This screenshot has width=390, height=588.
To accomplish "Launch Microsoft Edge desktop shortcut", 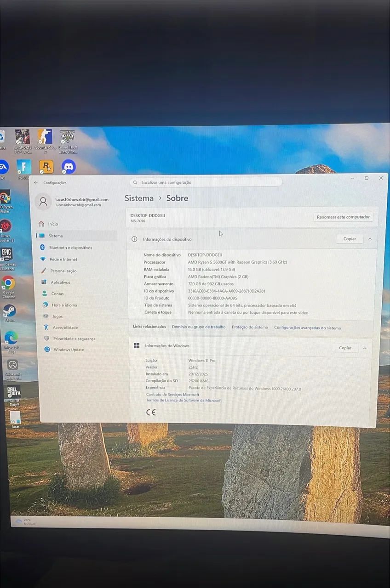I will (x=11, y=342).
